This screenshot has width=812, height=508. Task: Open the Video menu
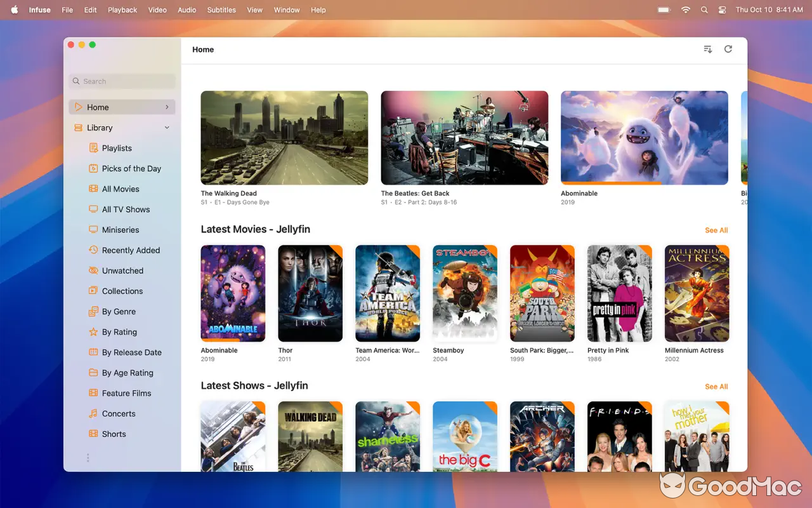click(157, 10)
